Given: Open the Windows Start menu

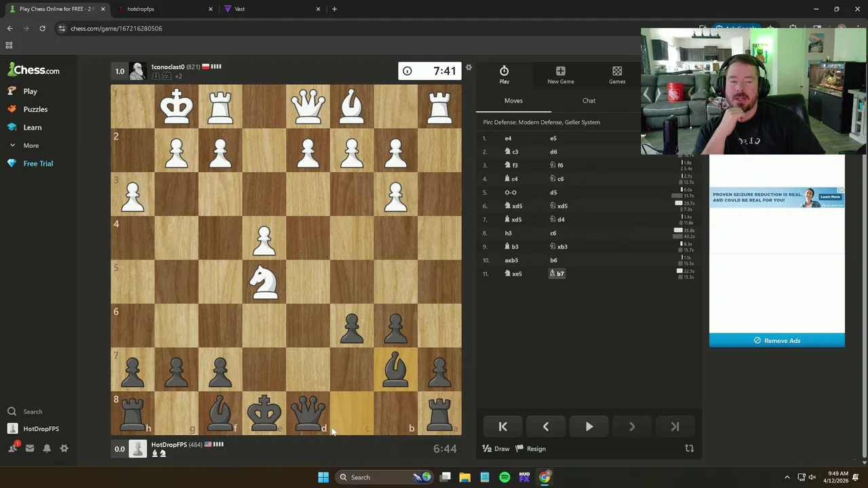Looking at the screenshot, I should [323, 477].
